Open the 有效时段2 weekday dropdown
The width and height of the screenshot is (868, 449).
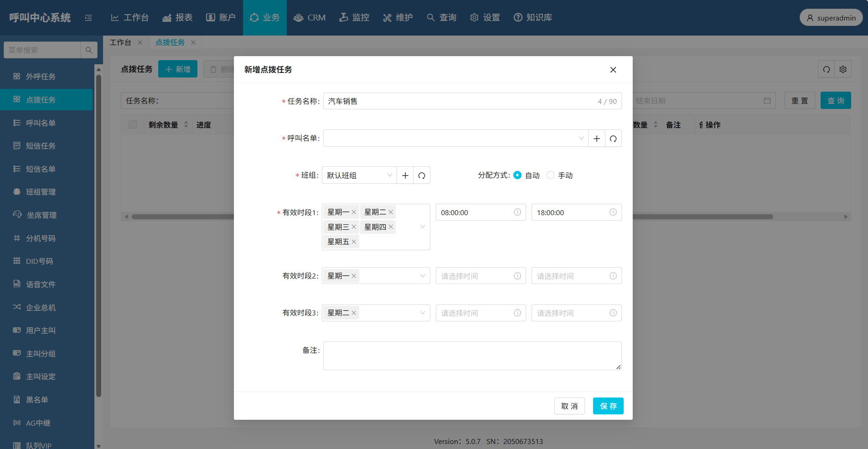pyautogui.click(x=392, y=276)
